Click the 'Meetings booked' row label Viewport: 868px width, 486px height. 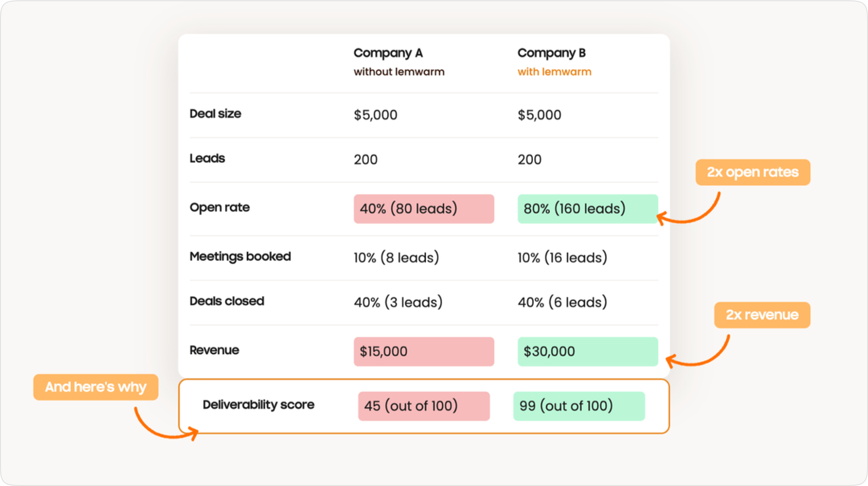pos(240,256)
